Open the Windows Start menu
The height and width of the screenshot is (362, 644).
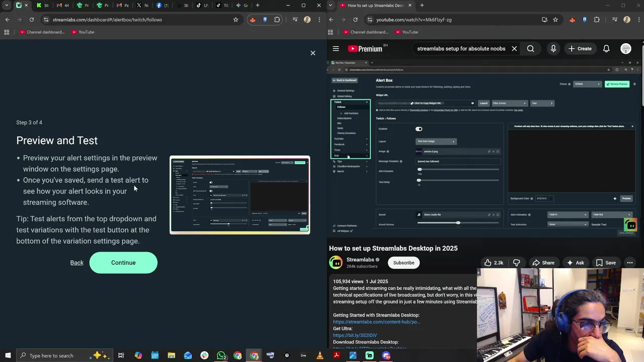tap(8, 355)
